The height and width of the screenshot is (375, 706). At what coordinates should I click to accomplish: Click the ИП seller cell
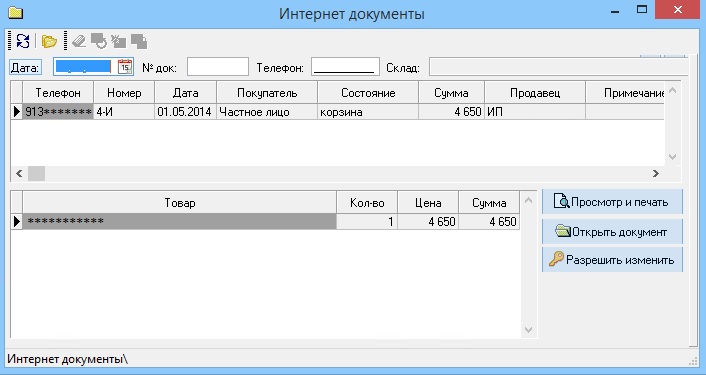point(535,112)
